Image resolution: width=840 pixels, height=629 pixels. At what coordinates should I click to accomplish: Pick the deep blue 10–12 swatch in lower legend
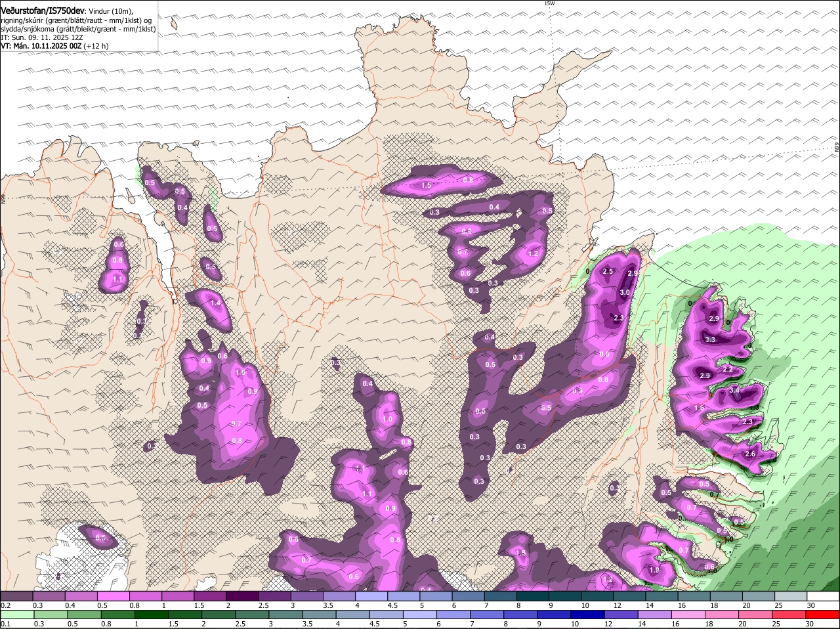587,615
